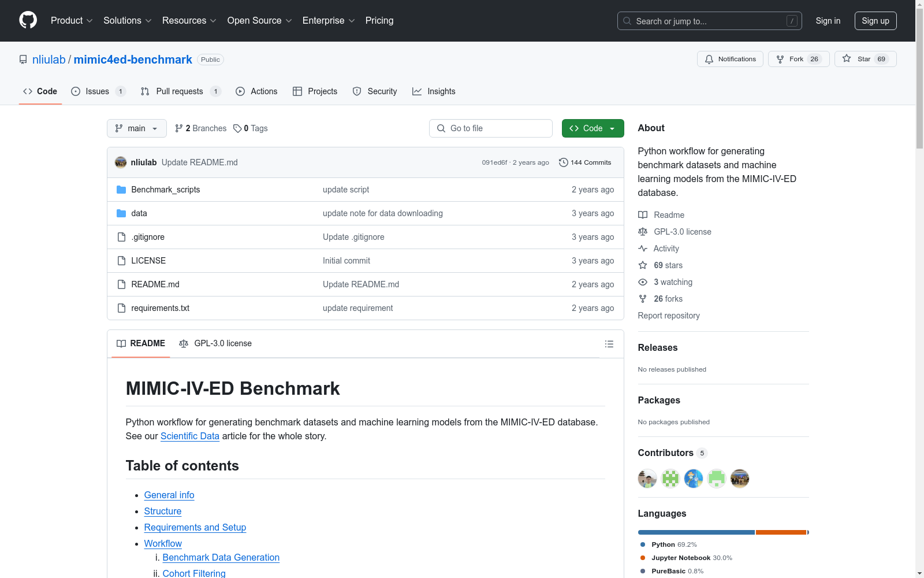Click the orange Jupyter Notebook language segment
924x578 pixels.
(781, 532)
